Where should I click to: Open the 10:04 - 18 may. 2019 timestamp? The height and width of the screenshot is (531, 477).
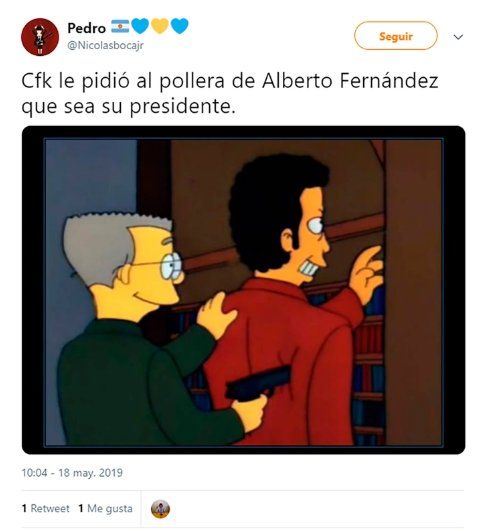point(72,472)
